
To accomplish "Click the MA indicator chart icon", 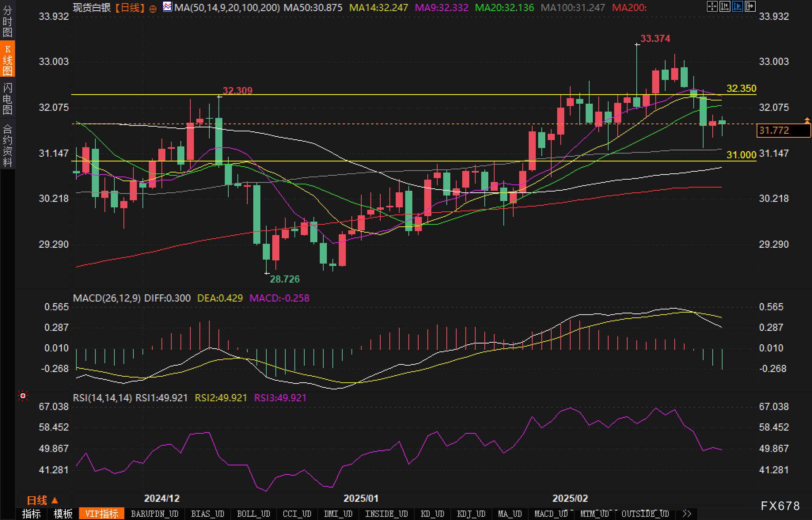I will [168, 7].
